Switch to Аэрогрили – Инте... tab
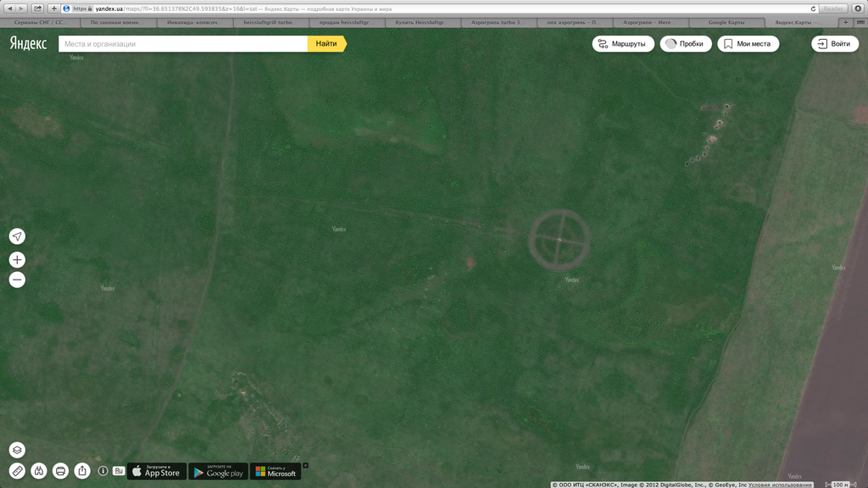 point(650,22)
